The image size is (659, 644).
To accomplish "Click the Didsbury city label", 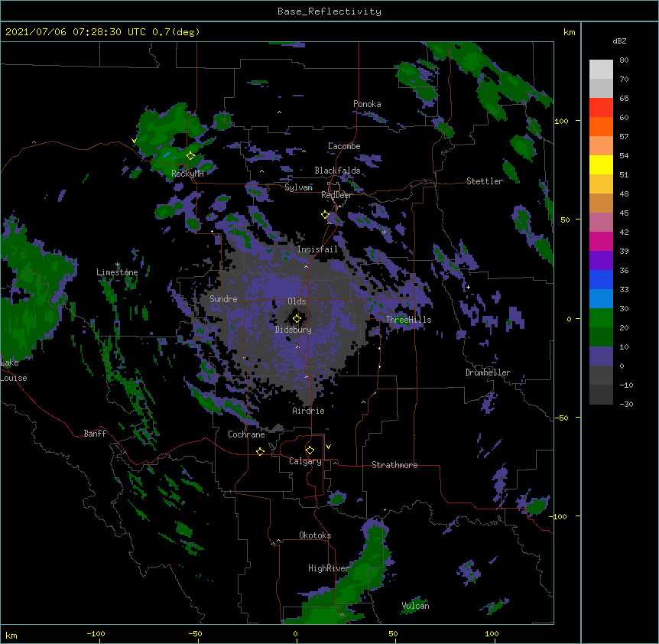I will [294, 330].
